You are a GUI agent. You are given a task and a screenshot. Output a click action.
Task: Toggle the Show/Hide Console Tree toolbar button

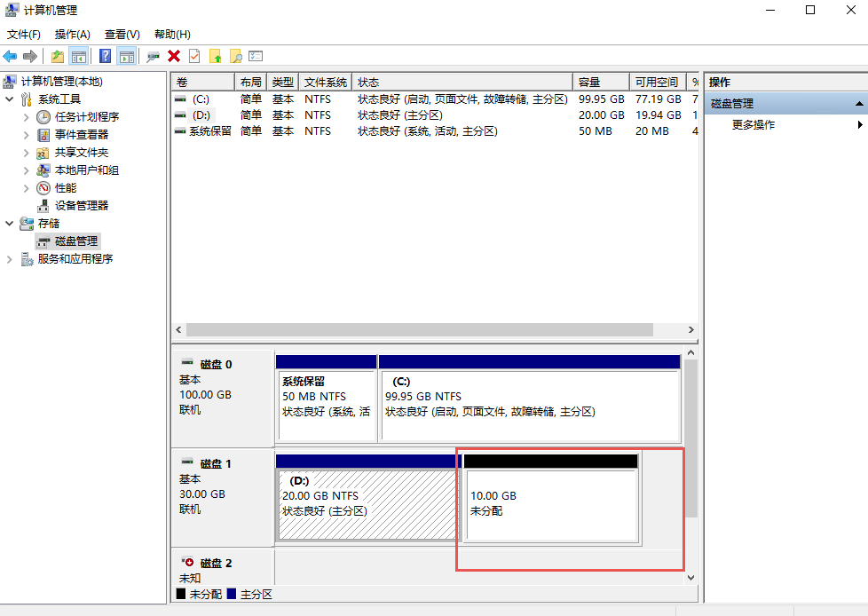click(79, 57)
